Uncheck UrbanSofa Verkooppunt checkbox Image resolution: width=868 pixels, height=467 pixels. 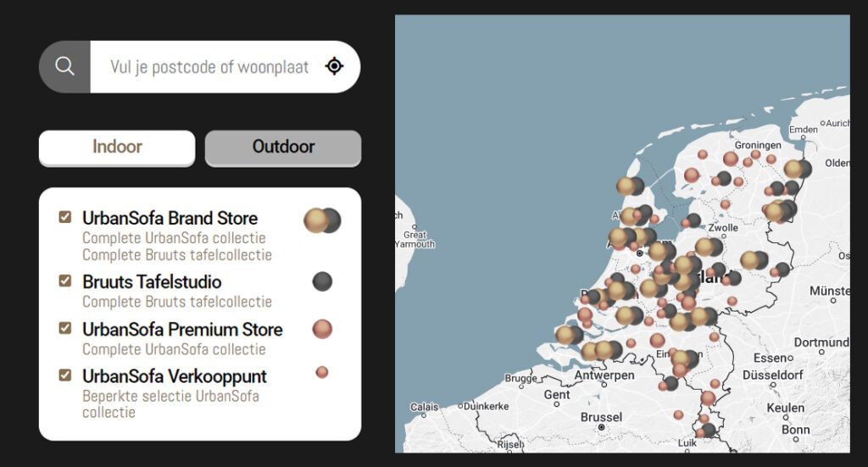click(65, 375)
